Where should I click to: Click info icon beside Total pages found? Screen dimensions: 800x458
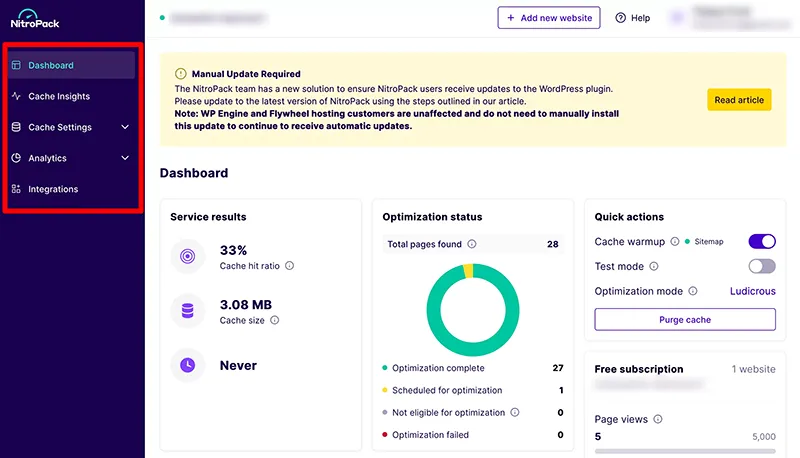[x=472, y=244]
